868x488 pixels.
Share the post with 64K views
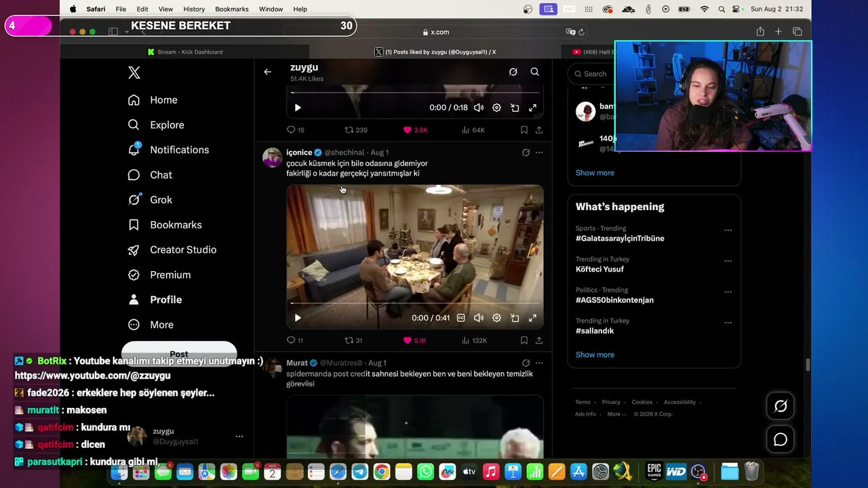(x=539, y=130)
